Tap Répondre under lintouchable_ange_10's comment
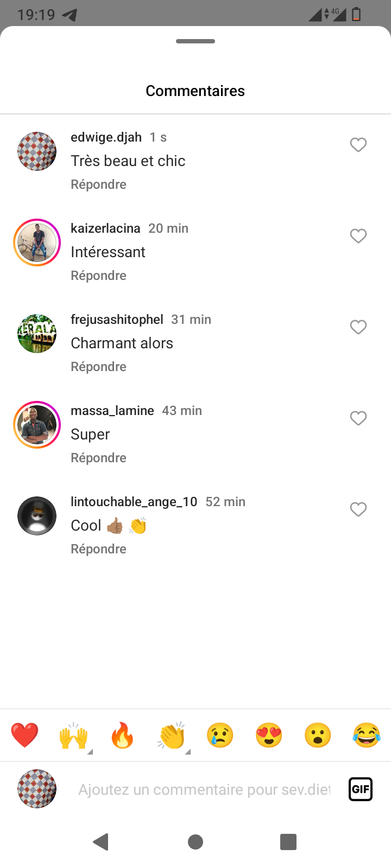The height and width of the screenshot is (868, 391). 98,549
